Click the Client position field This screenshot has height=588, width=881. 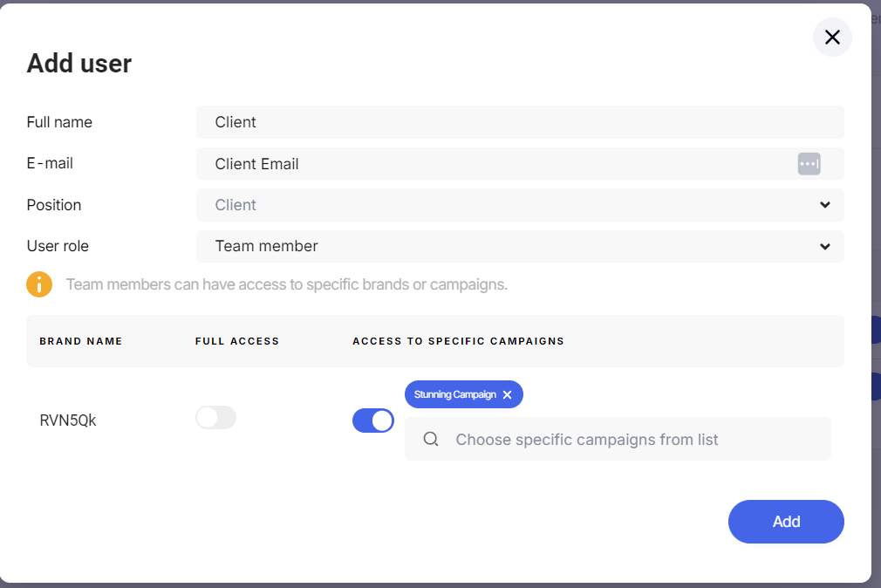coord(520,205)
